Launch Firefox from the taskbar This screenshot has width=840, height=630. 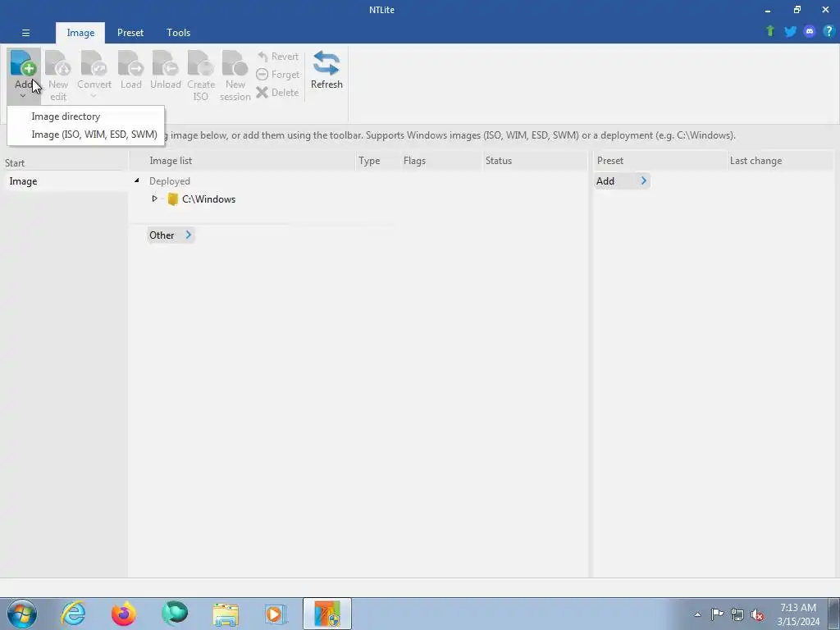[x=123, y=614]
